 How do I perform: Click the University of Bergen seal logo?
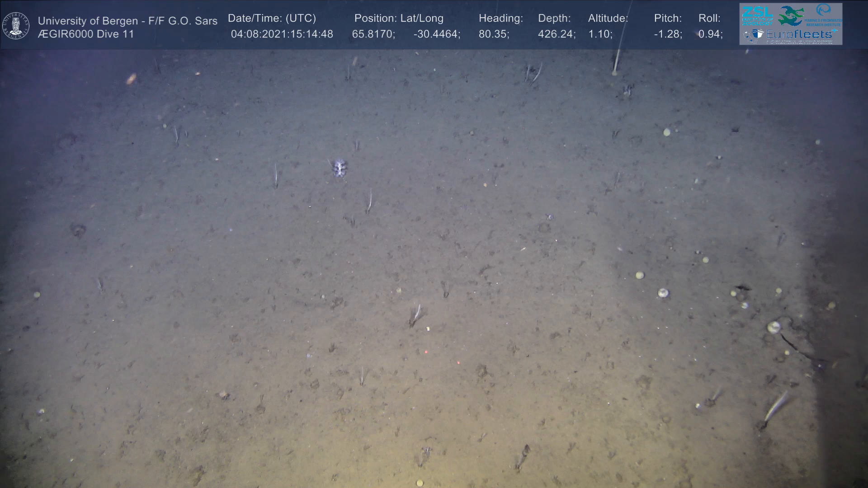[16, 26]
